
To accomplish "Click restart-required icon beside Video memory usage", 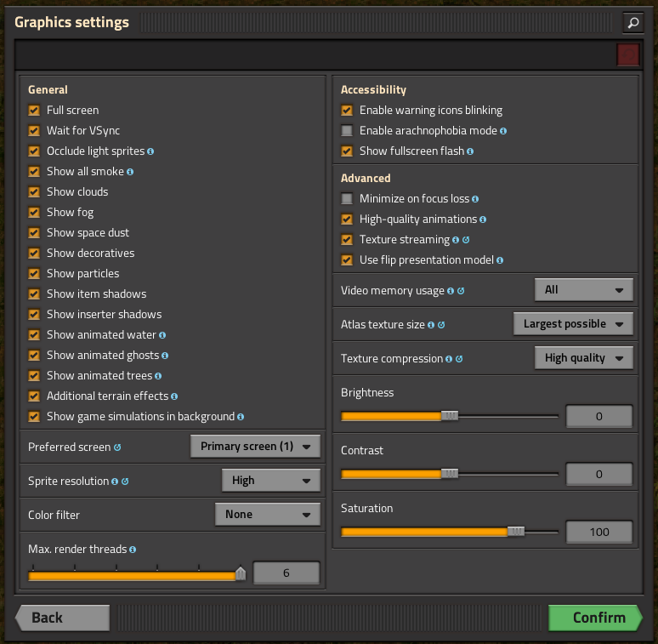I will pyautogui.click(x=461, y=291).
